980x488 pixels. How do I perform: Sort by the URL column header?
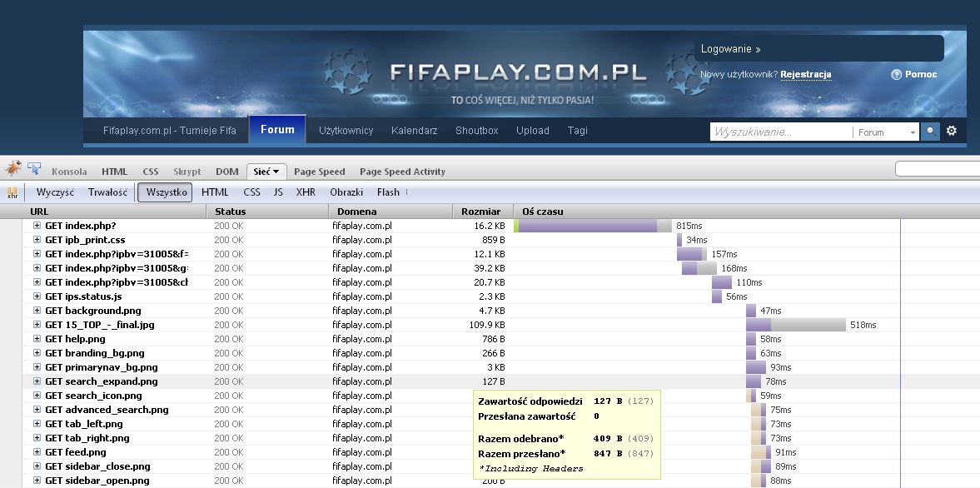pos(114,212)
